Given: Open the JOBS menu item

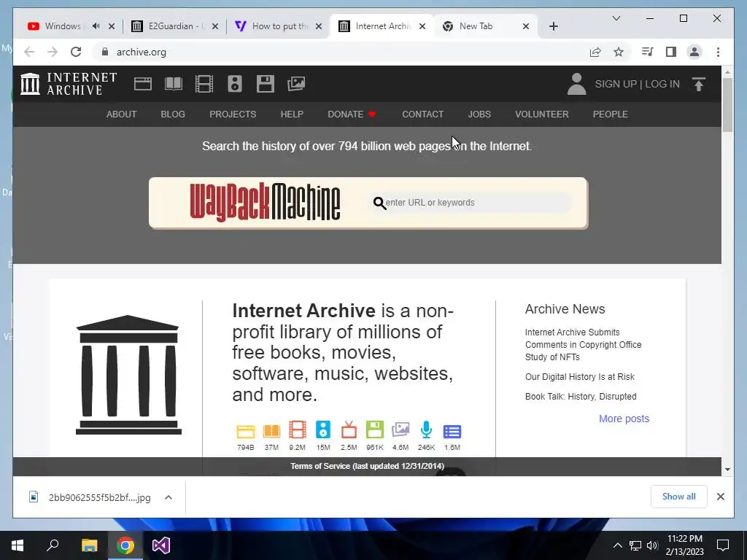Looking at the screenshot, I should (479, 114).
